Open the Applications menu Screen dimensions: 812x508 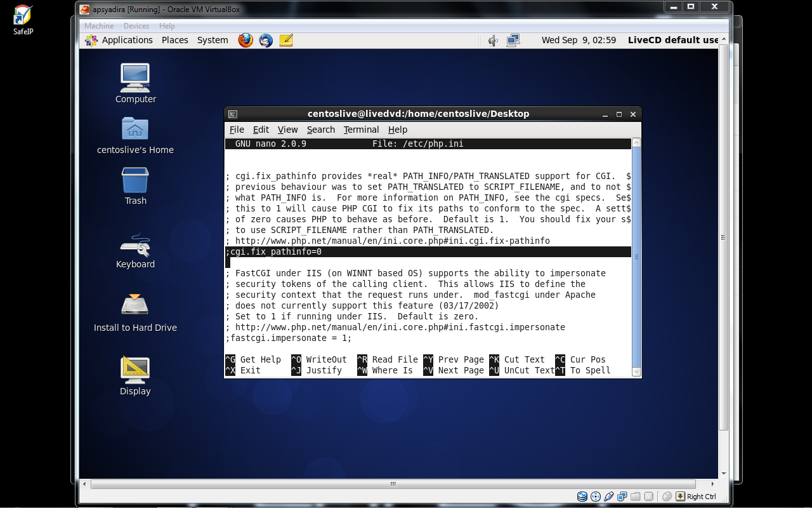pyautogui.click(x=127, y=40)
